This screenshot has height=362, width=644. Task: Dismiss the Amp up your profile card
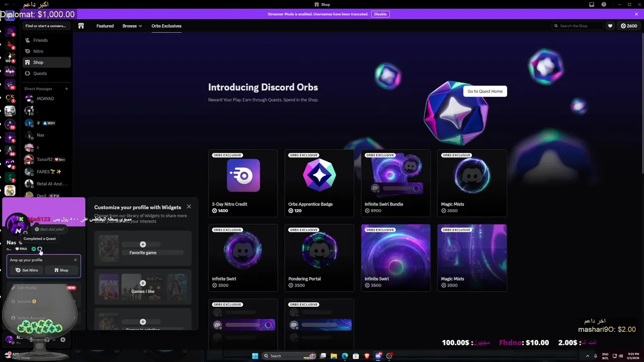[75, 260]
